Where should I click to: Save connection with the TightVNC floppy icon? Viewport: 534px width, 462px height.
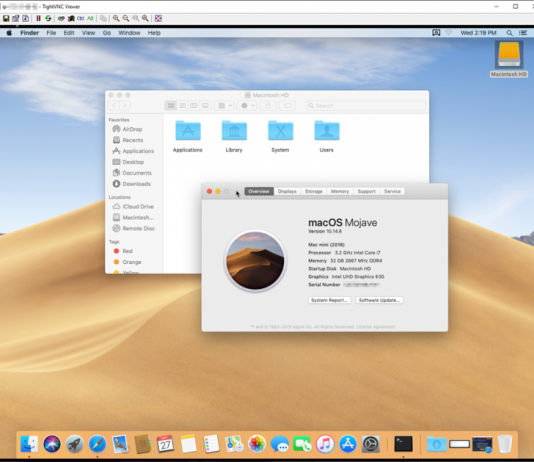(x=6, y=18)
